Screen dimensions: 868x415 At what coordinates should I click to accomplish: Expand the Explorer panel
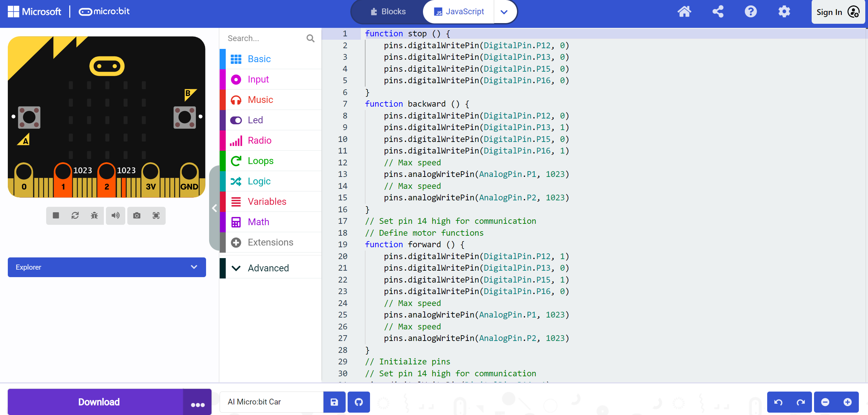coord(107,267)
